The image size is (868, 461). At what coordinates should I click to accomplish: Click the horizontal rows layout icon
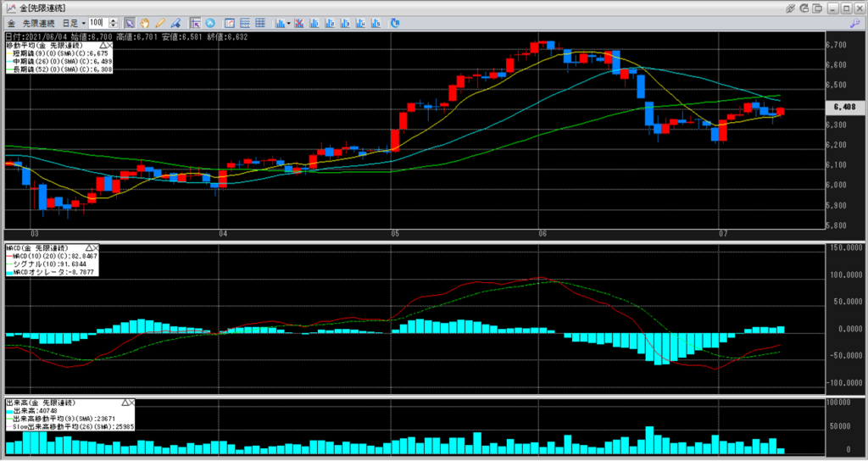(x=245, y=23)
